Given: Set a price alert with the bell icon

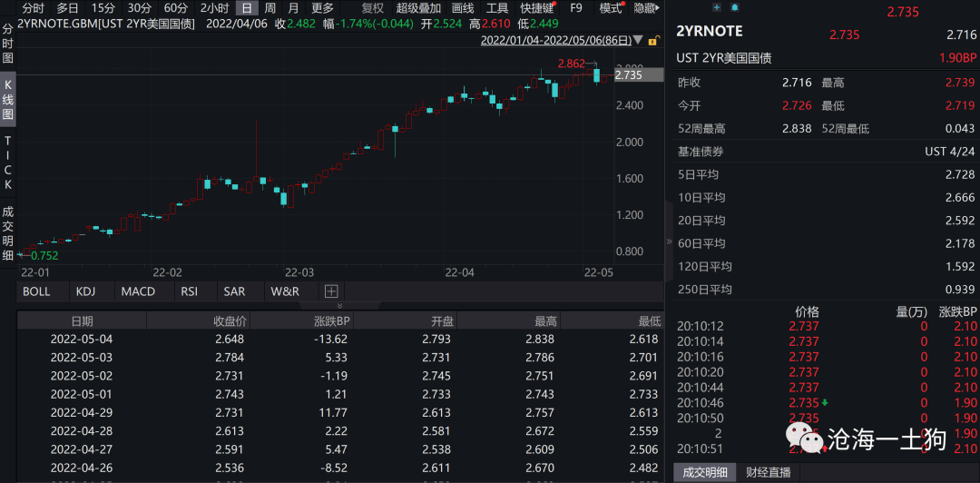Looking at the screenshot, I should [x=734, y=7].
